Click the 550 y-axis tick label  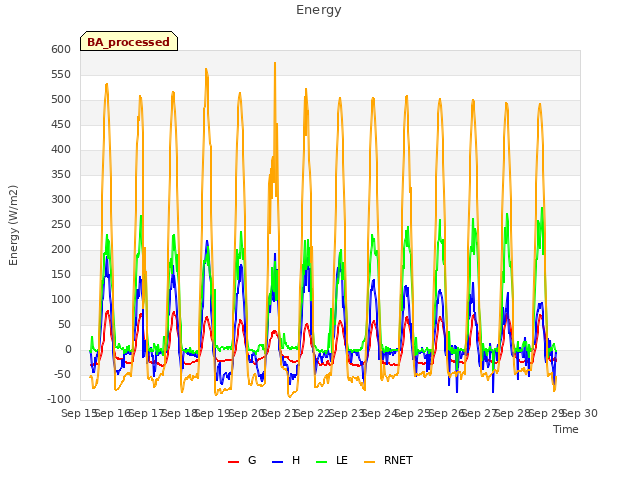(61, 74)
